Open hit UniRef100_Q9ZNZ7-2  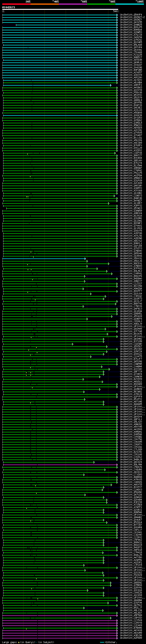[x=132, y=17]
